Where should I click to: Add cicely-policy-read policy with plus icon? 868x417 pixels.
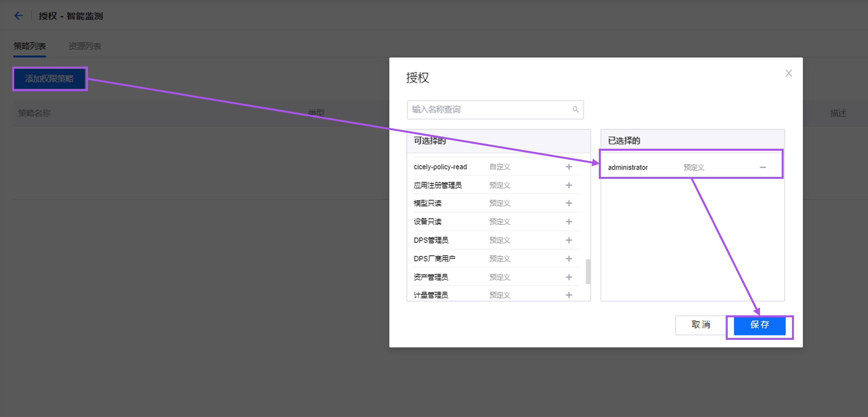click(568, 167)
